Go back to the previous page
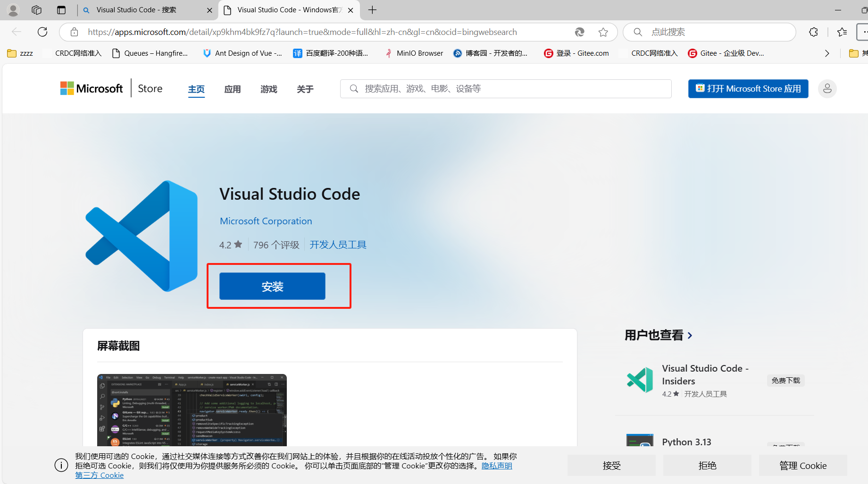Image resolution: width=868 pixels, height=484 pixels. tap(17, 32)
